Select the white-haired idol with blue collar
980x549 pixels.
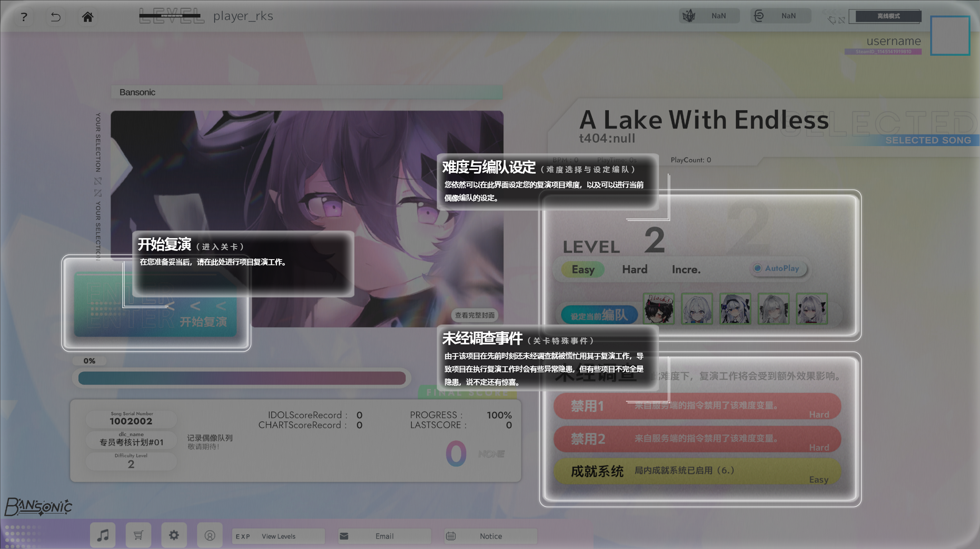[x=697, y=309]
